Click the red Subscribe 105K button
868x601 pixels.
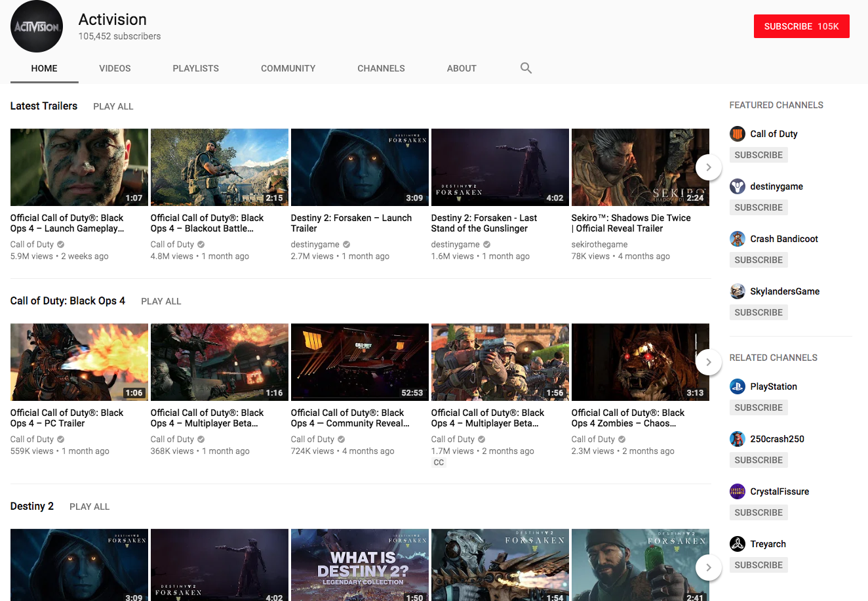(802, 26)
